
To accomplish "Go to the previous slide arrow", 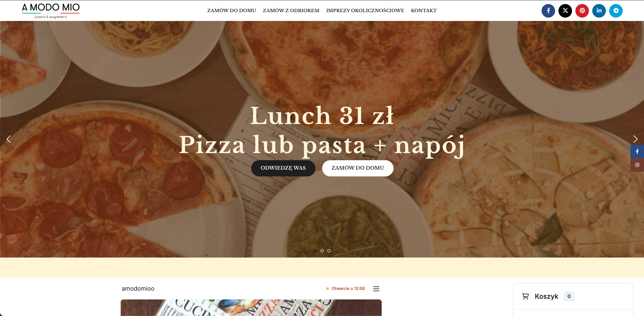I will point(9,139).
